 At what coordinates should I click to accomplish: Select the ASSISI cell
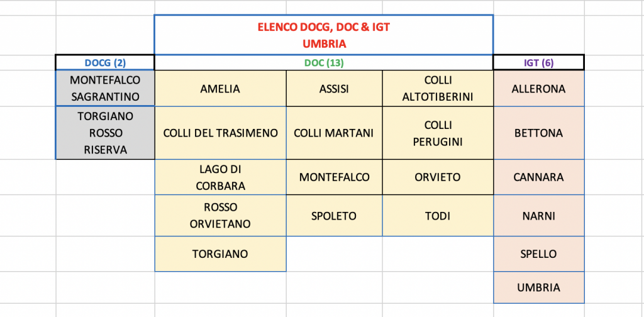click(x=335, y=88)
